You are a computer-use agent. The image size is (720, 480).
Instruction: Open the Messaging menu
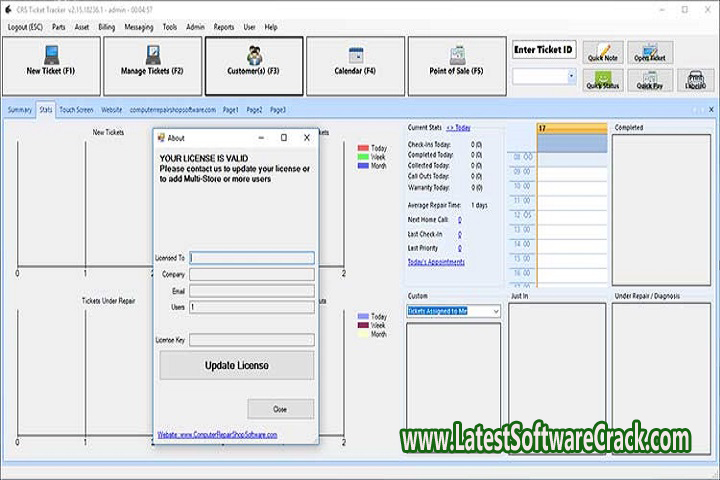(x=139, y=27)
